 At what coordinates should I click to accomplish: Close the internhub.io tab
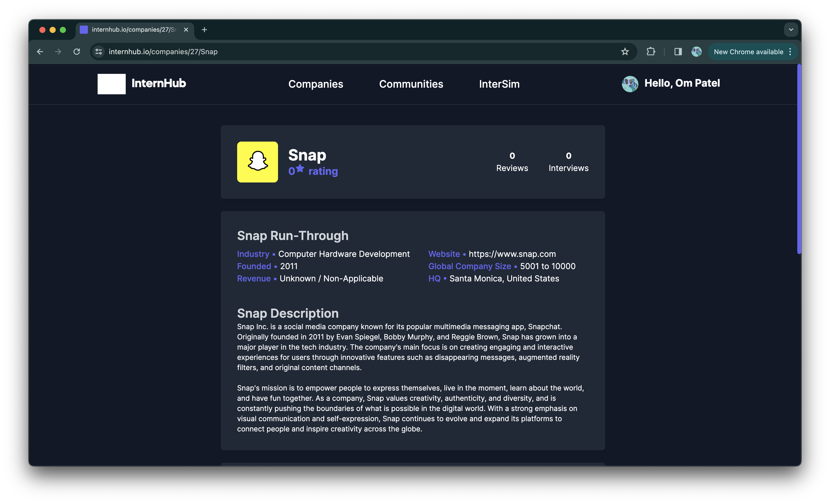coord(186,30)
